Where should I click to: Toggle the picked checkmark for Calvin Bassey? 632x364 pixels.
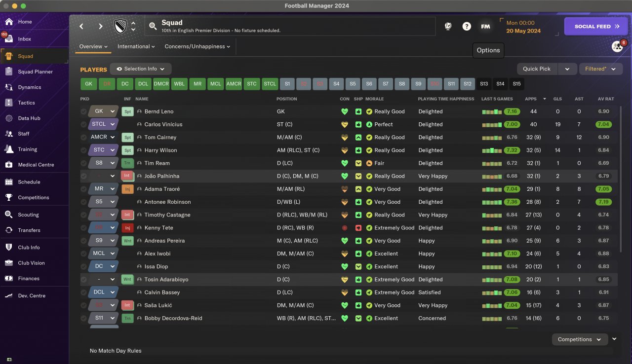83,292
